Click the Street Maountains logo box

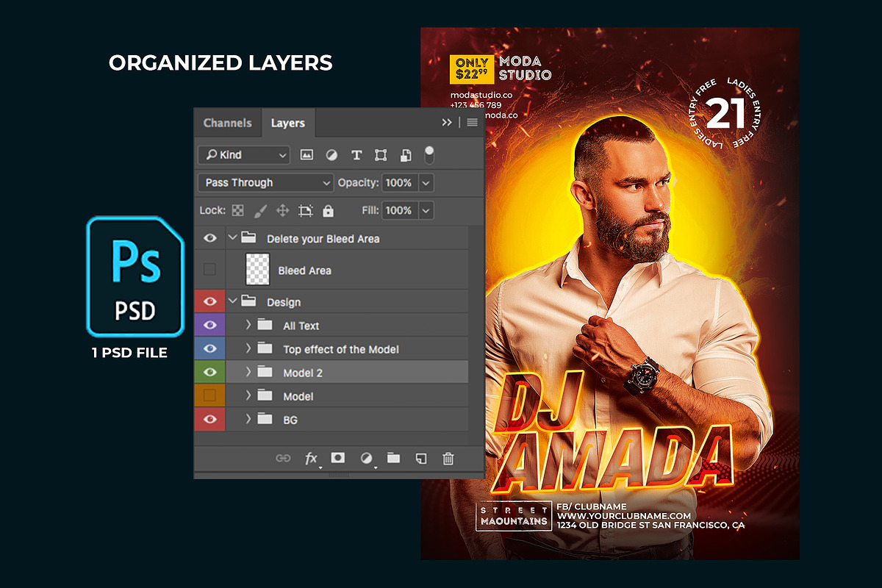point(514,515)
